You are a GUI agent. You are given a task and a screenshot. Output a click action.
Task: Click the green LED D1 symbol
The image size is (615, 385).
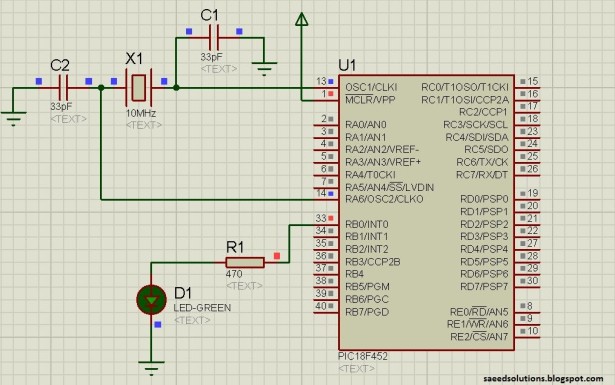pyautogui.click(x=151, y=300)
